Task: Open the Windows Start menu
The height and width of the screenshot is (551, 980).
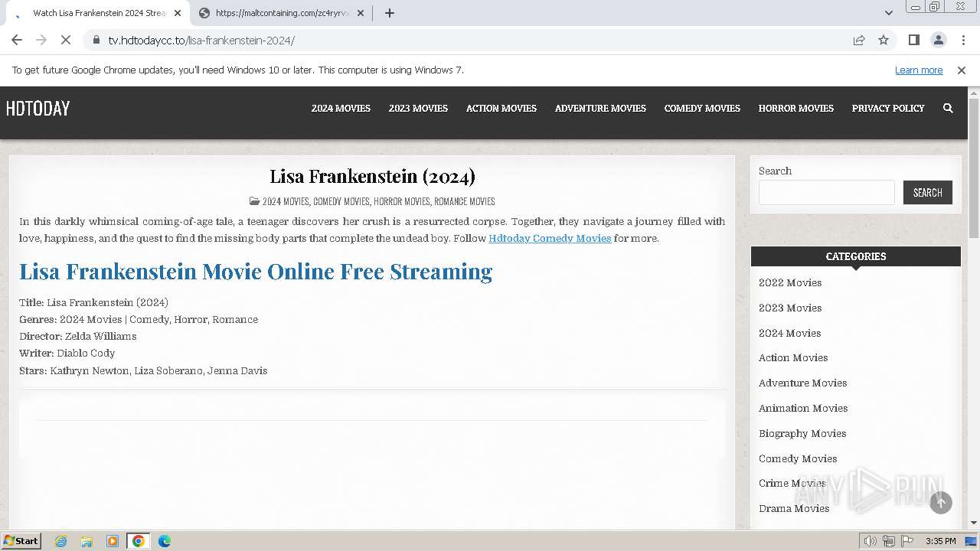Action: coord(21,541)
